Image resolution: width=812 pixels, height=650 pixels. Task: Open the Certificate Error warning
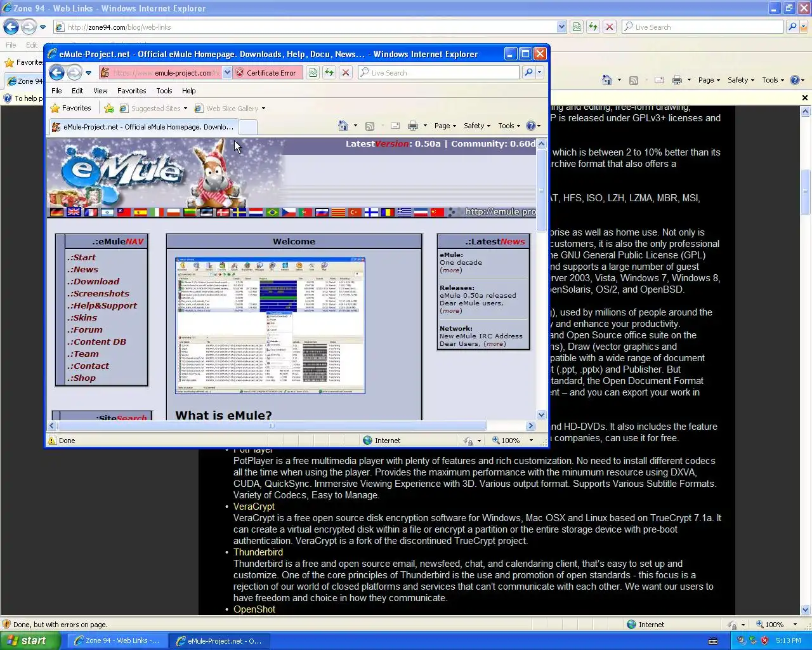266,73
